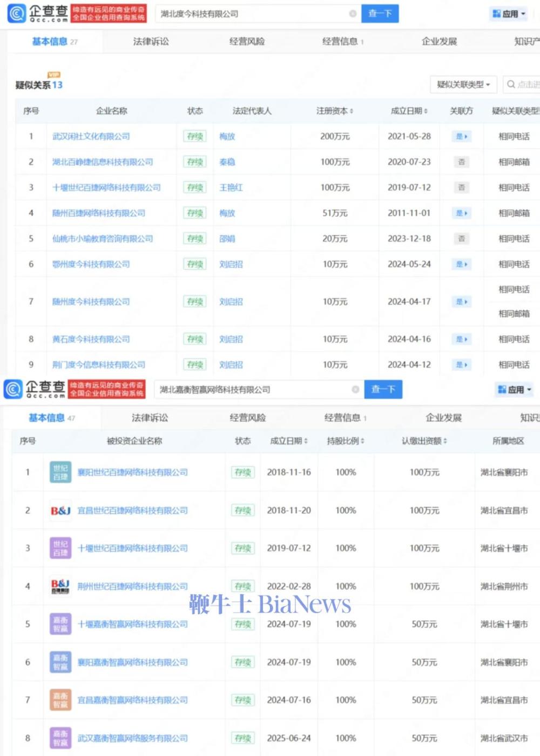This screenshot has width=540, height=756.
Task: Open 经营风险 tab on the 湖北度今 page
Action: [x=247, y=42]
